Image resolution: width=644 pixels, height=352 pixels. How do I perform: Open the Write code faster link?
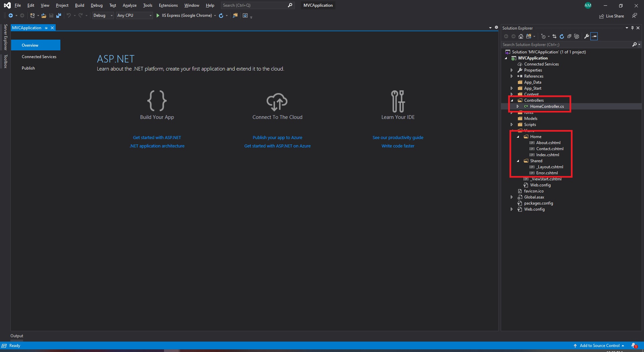pos(398,146)
